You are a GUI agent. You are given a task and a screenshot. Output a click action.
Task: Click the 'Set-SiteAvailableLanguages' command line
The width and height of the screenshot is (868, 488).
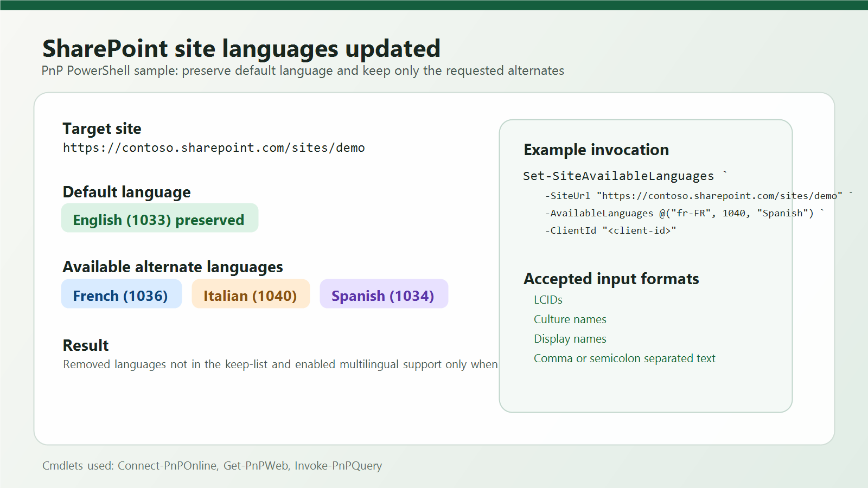click(625, 176)
